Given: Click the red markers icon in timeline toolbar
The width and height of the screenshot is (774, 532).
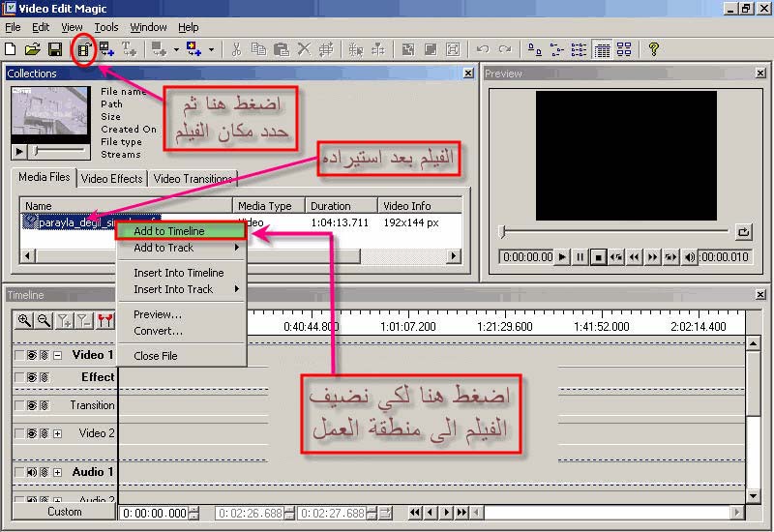Looking at the screenshot, I should [x=104, y=321].
